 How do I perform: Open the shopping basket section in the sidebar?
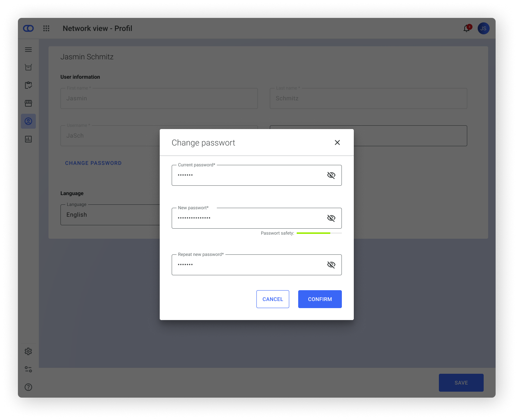pos(28,67)
